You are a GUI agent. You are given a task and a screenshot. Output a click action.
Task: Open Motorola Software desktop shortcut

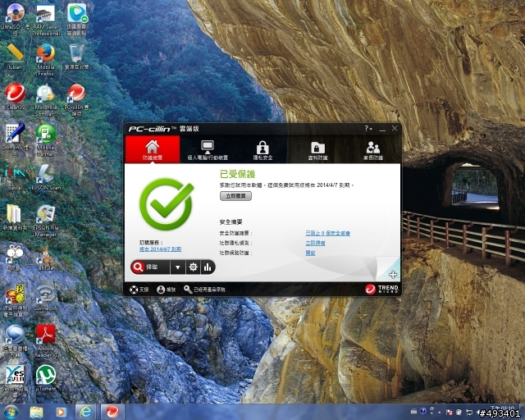(x=46, y=99)
